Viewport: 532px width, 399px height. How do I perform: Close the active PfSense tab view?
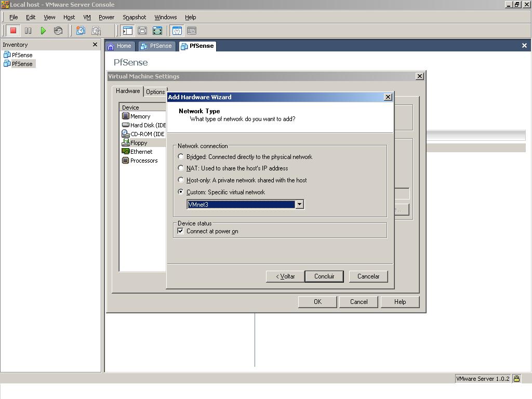point(524,46)
